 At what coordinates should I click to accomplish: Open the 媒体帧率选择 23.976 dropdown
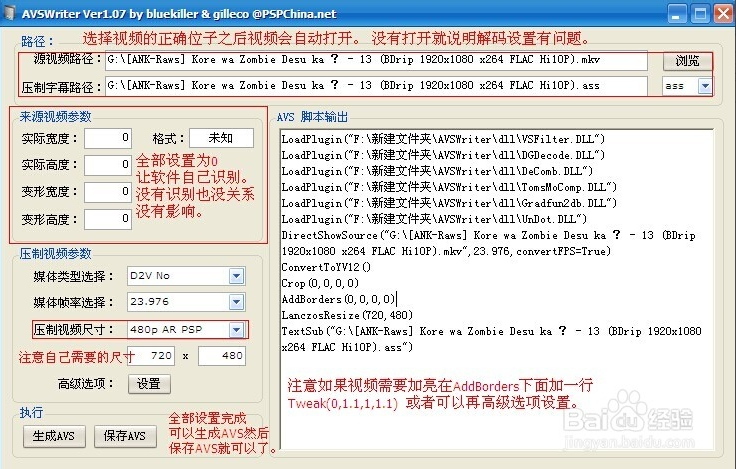237,302
